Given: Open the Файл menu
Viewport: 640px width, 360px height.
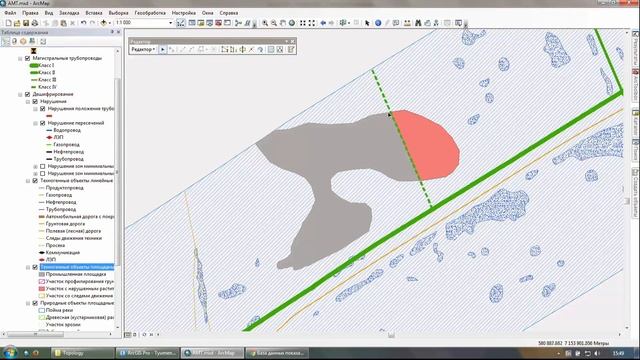Looking at the screenshot, I should click(x=10, y=13).
